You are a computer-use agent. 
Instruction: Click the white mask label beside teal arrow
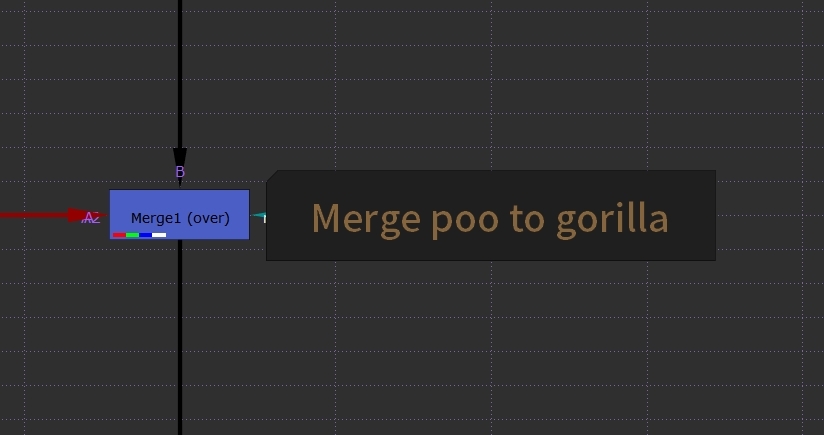265,219
